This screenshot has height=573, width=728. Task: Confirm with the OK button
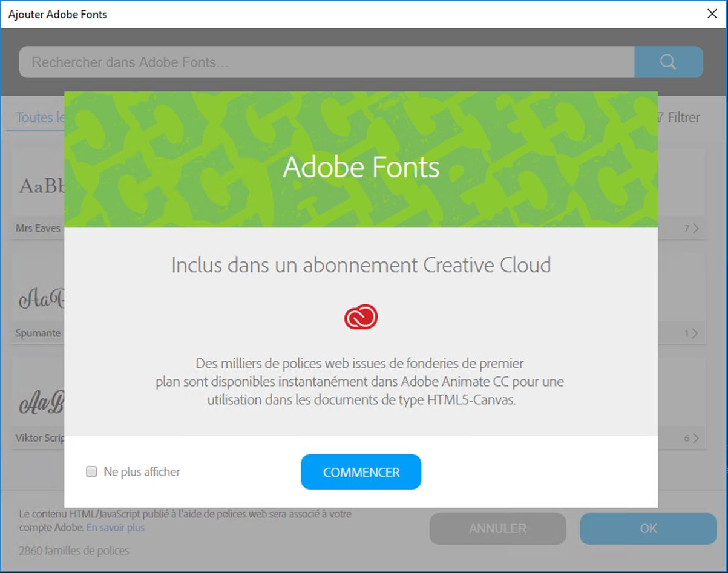click(648, 528)
